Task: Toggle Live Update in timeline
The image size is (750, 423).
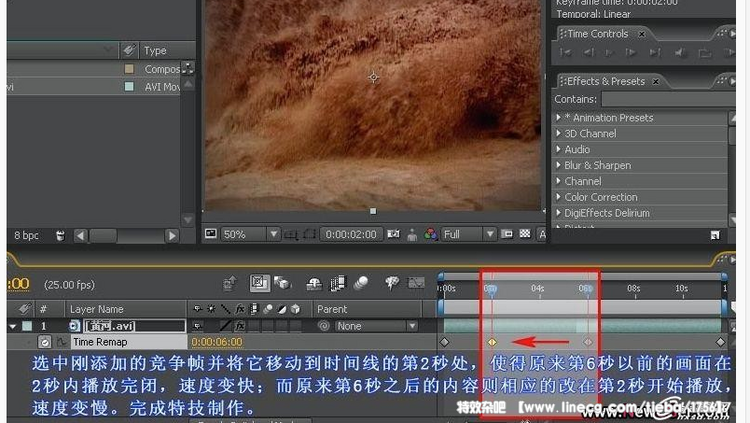Action: tap(259, 283)
